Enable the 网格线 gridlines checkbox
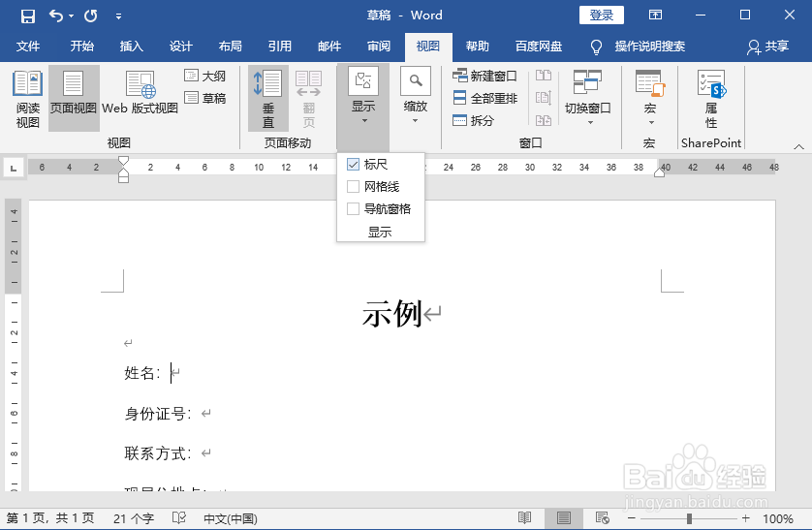This screenshot has height=530, width=812. [353, 186]
